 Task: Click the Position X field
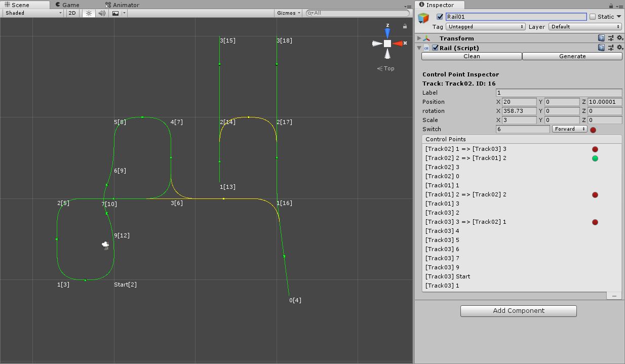[519, 102]
